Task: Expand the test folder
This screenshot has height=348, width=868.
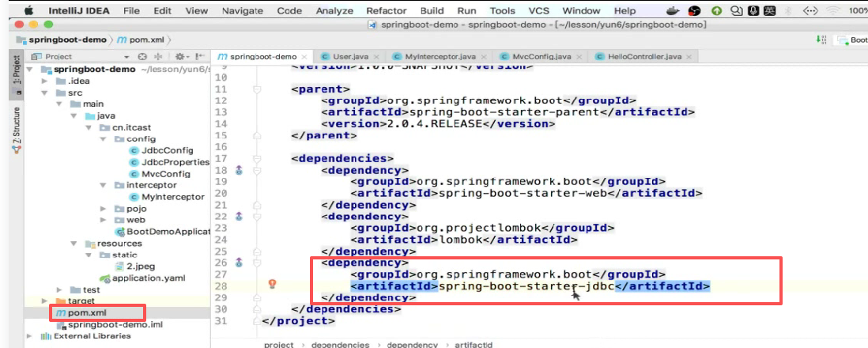Action: click(59, 289)
